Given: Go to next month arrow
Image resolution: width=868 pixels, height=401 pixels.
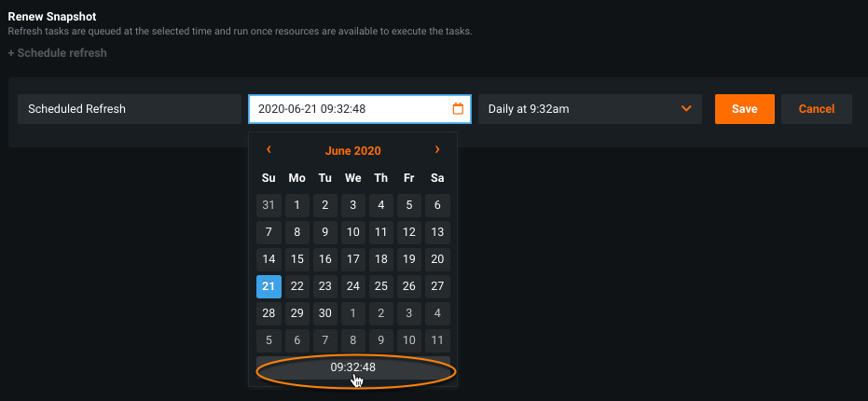Looking at the screenshot, I should point(437,150).
